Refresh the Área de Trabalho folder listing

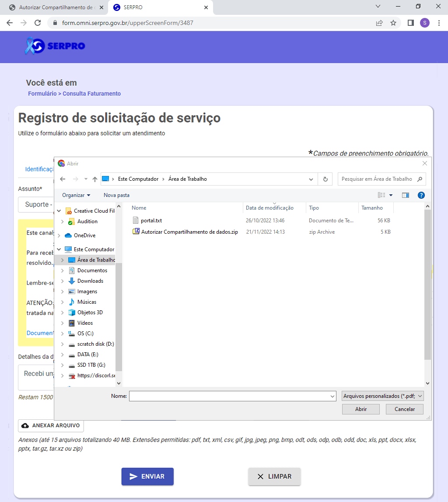325,179
